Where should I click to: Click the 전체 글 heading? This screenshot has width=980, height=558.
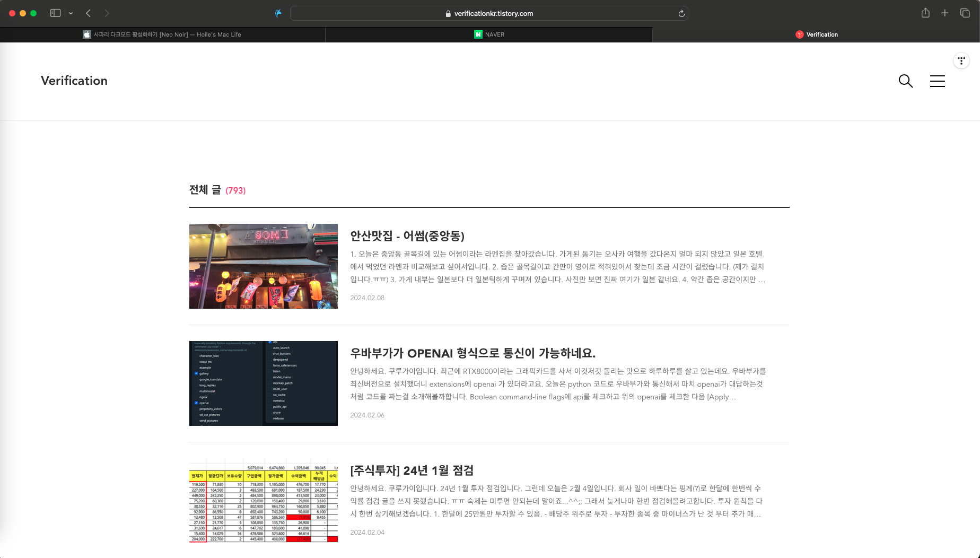(x=205, y=190)
